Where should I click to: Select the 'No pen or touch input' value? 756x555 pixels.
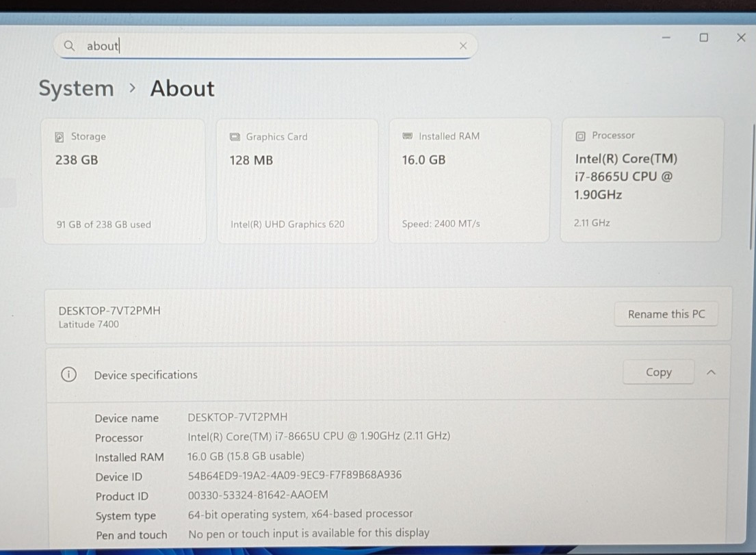pyautogui.click(x=309, y=533)
